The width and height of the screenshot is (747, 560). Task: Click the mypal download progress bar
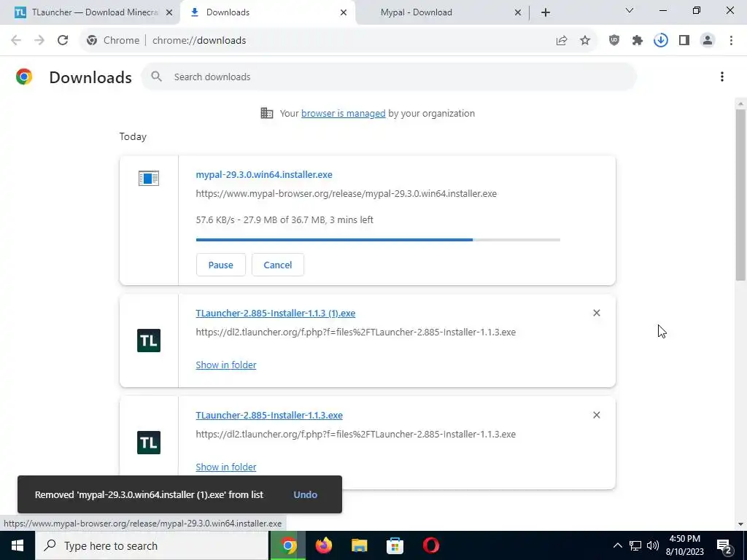378,240
